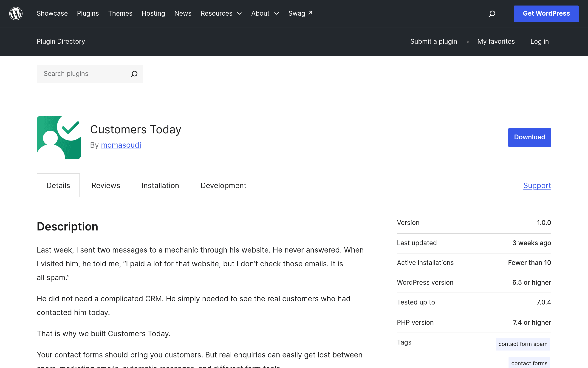Open the Plugins menu item
Image resolution: width=588 pixels, height=368 pixels.
(x=88, y=13)
